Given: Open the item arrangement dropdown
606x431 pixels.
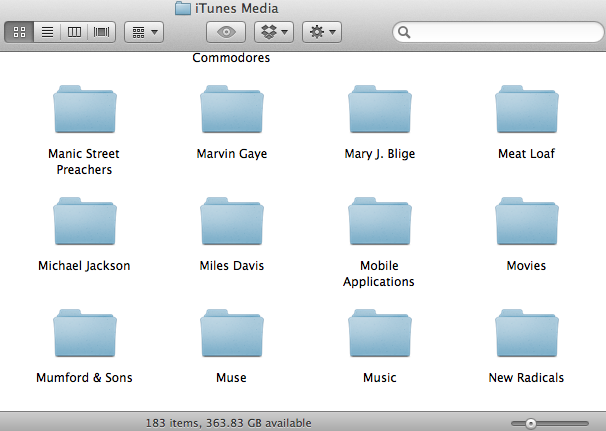Looking at the screenshot, I should 144,32.
